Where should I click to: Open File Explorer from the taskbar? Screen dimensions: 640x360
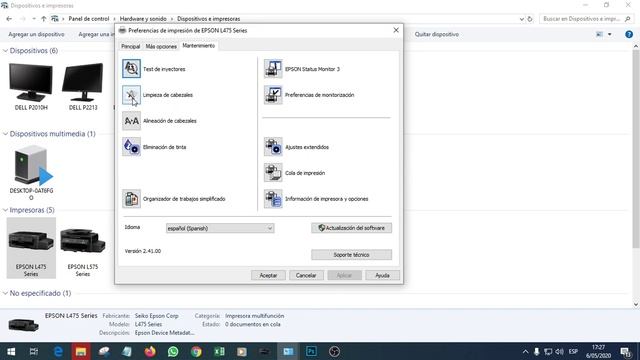tap(81, 351)
